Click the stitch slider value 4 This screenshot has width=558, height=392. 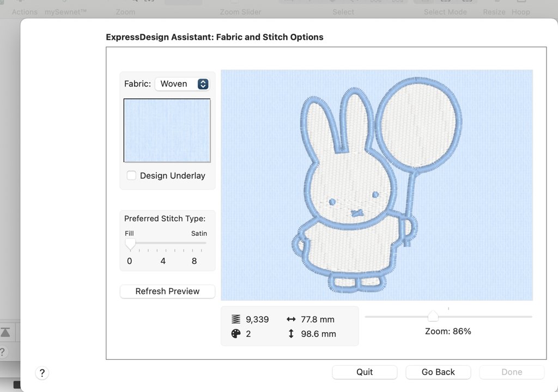coord(163,261)
